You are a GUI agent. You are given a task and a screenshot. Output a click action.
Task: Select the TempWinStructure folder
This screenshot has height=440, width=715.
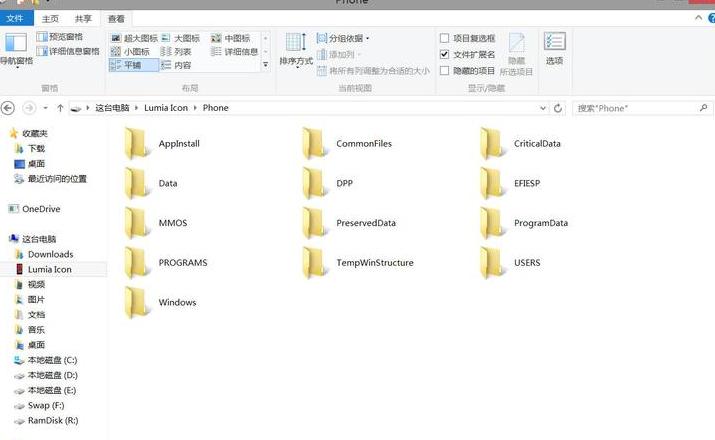tap(358, 263)
